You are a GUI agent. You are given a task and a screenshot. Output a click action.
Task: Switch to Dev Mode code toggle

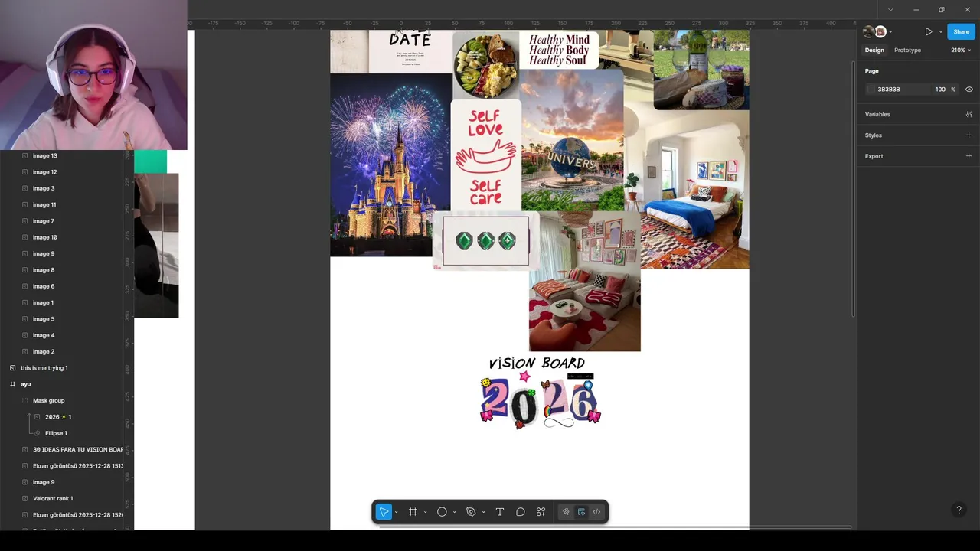pyautogui.click(x=596, y=512)
